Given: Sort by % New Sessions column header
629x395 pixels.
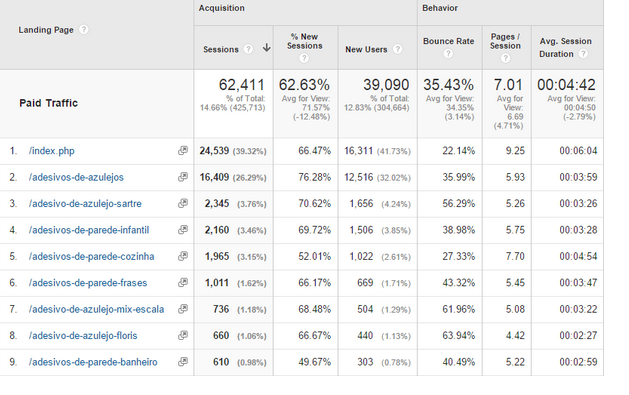Looking at the screenshot, I should [304, 41].
